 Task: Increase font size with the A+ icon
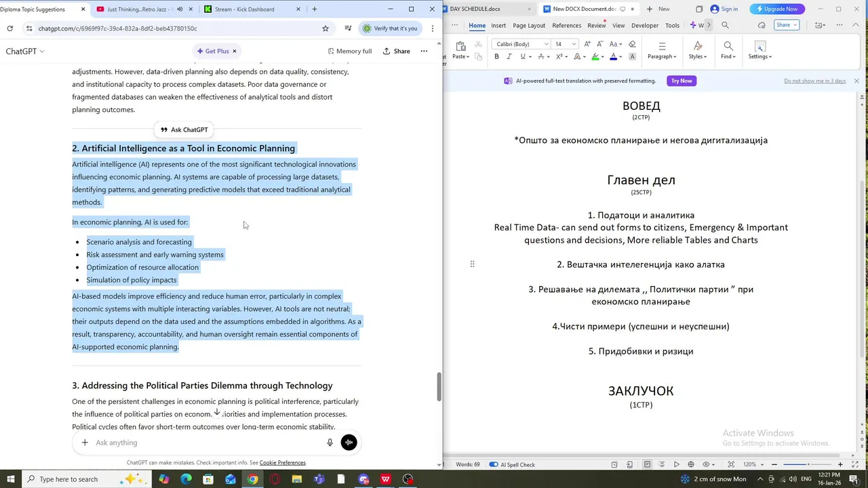pos(587,44)
